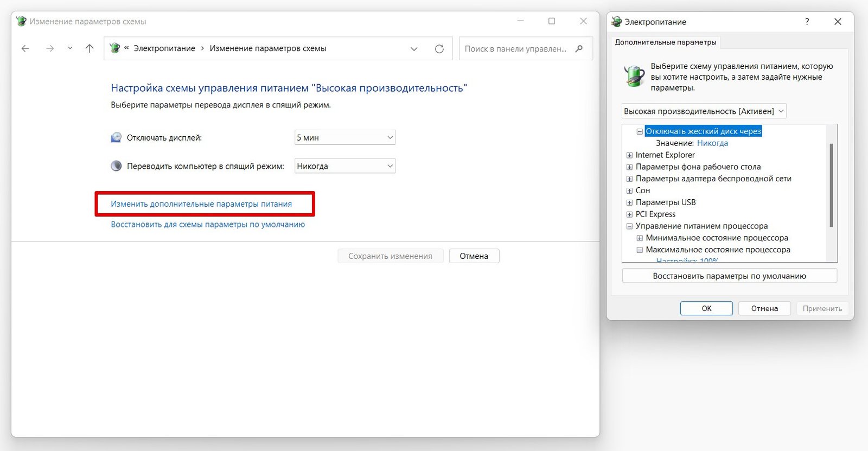Click the help question mark in Электропитание dialog

(807, 22)
